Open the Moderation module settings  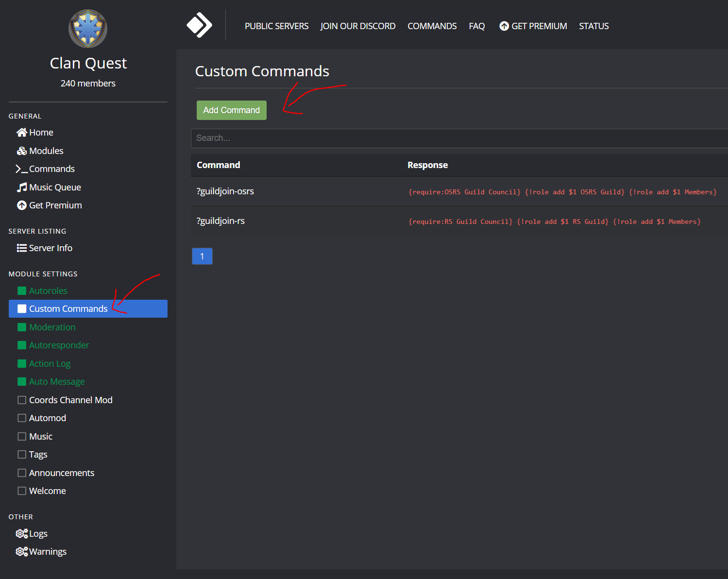(x=52, y=327)
